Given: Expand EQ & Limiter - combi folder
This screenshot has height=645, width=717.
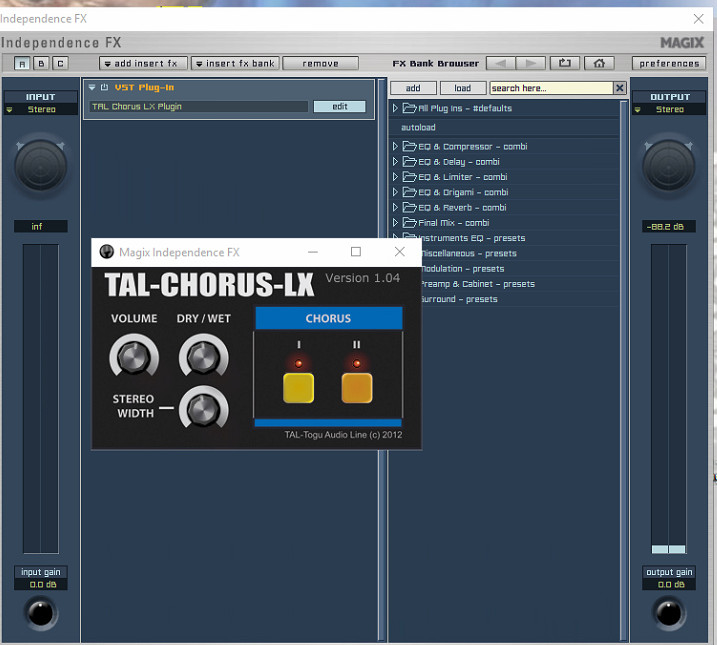Looking at the screenshot, I should click(396, 177).
